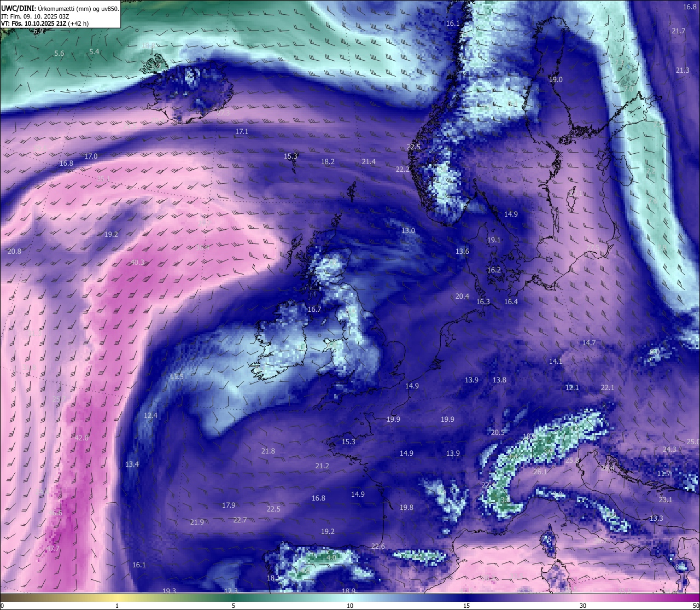Click the value 19.8 on the map
Image resolution: width=700 pixels, height=610 pixels.
point(406,508)
